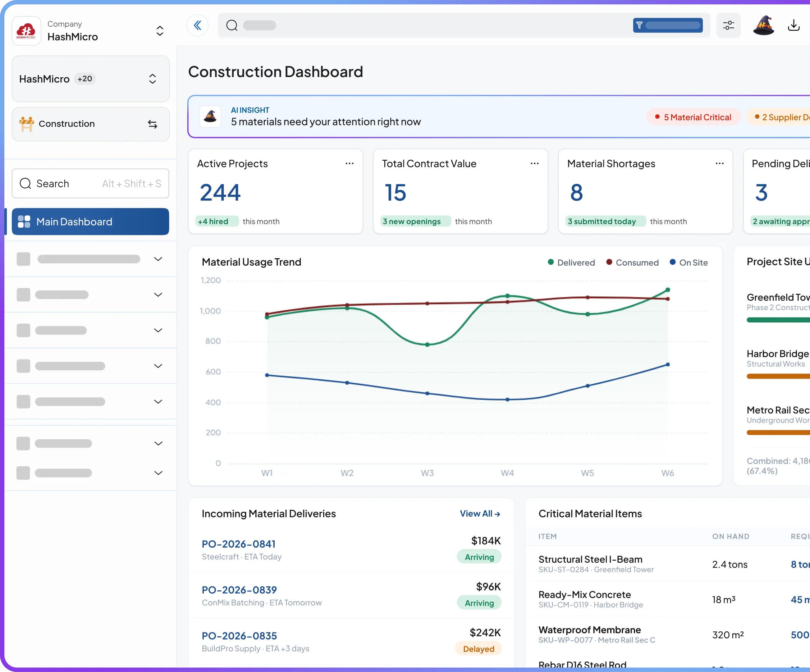Expand the sixth placeholder sidebar menu chevron
This screenshot has height=672, width=810.
[x=158, y=443]
